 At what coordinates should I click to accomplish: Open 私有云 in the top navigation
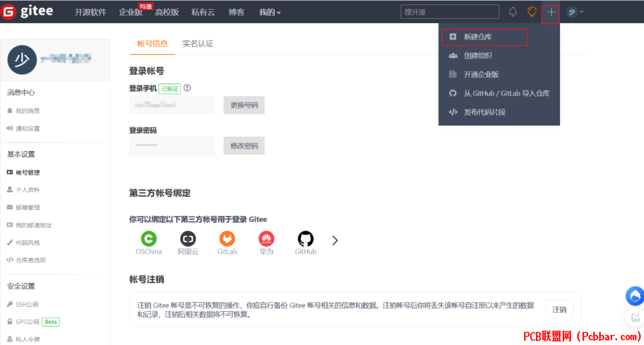203,13
